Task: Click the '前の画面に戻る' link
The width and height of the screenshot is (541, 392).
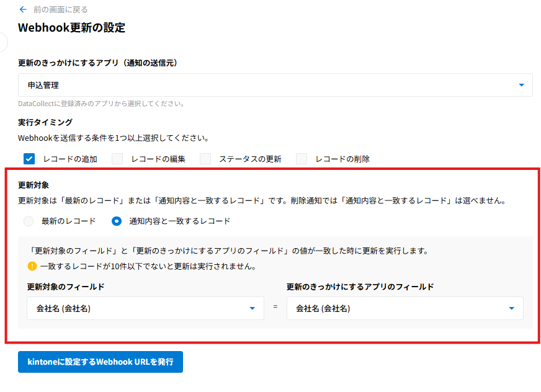Action: (60, 9)
